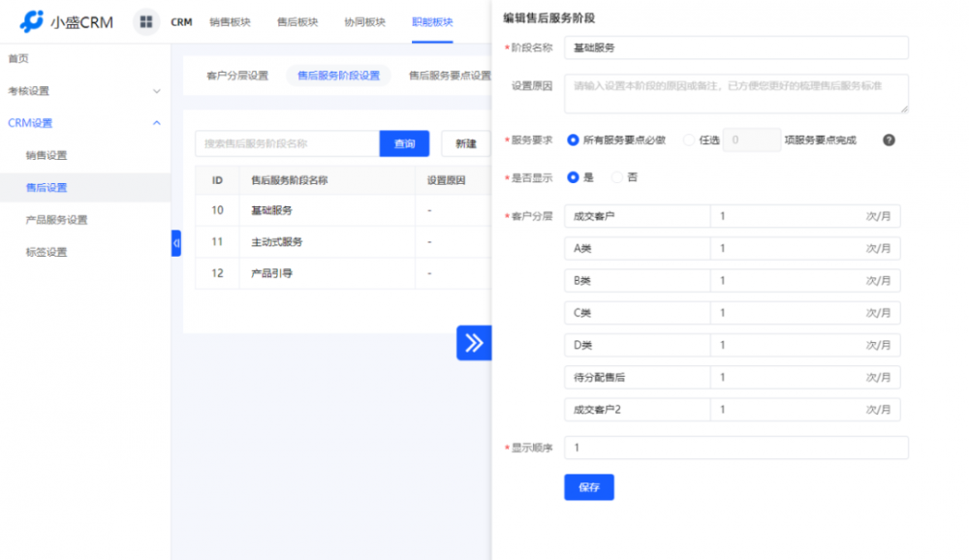The width and height of the screenshot is (969, 560).
Task: Open 产品服务设置 in the sidebar
Action: 56,220
